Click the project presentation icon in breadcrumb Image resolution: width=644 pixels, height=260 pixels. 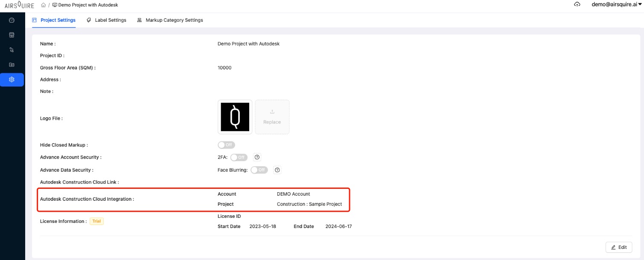pos(55,5)
